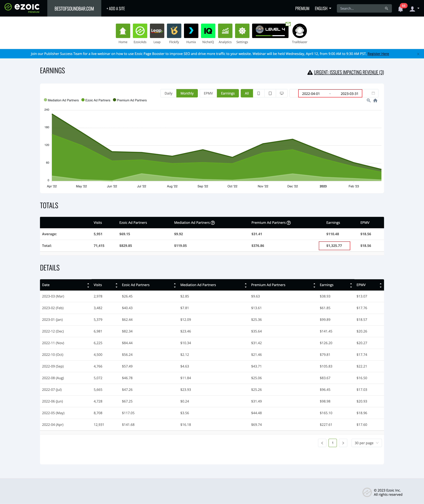Toggle Premium Ad Partners legend series

click(130, 100)
